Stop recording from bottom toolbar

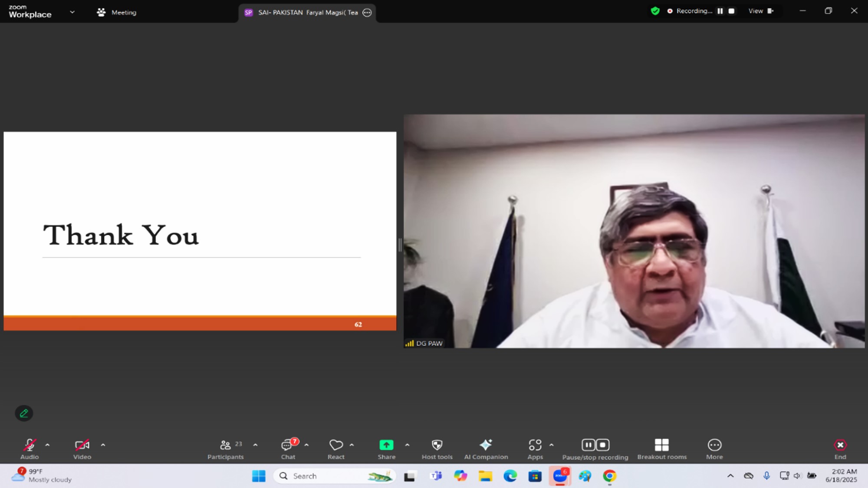[603, 445]
